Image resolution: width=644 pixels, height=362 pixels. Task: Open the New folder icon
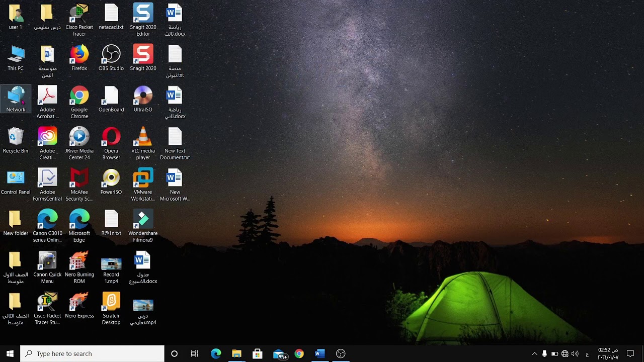click(x=16, y=223)
